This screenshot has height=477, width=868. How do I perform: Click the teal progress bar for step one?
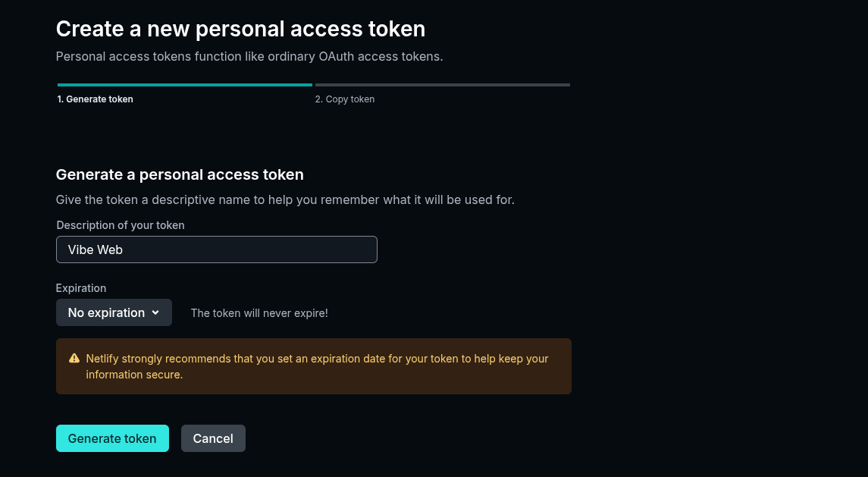point(184,85)
